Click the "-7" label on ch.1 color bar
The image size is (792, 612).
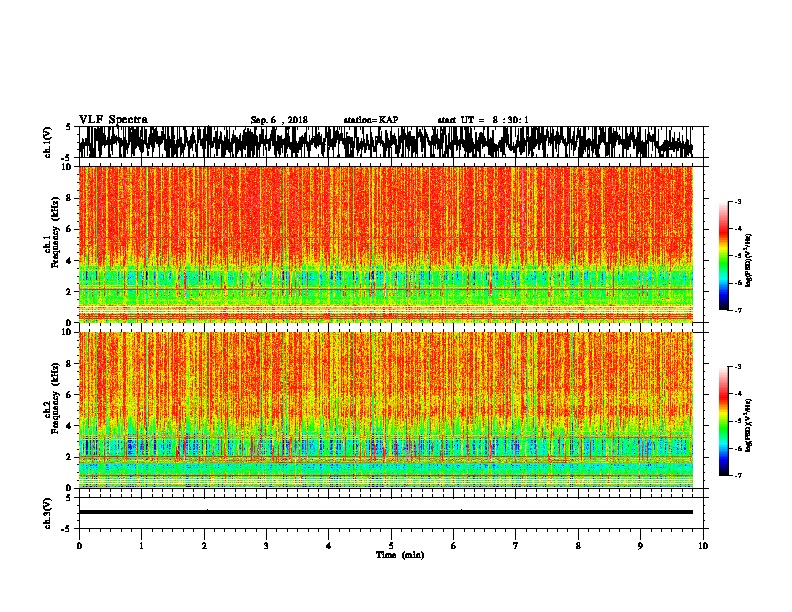pyautogui.click(x=737, y=310)
